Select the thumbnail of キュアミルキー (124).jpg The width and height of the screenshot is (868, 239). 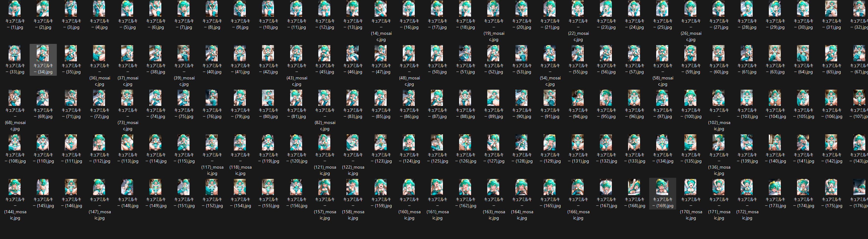point(409,142)
